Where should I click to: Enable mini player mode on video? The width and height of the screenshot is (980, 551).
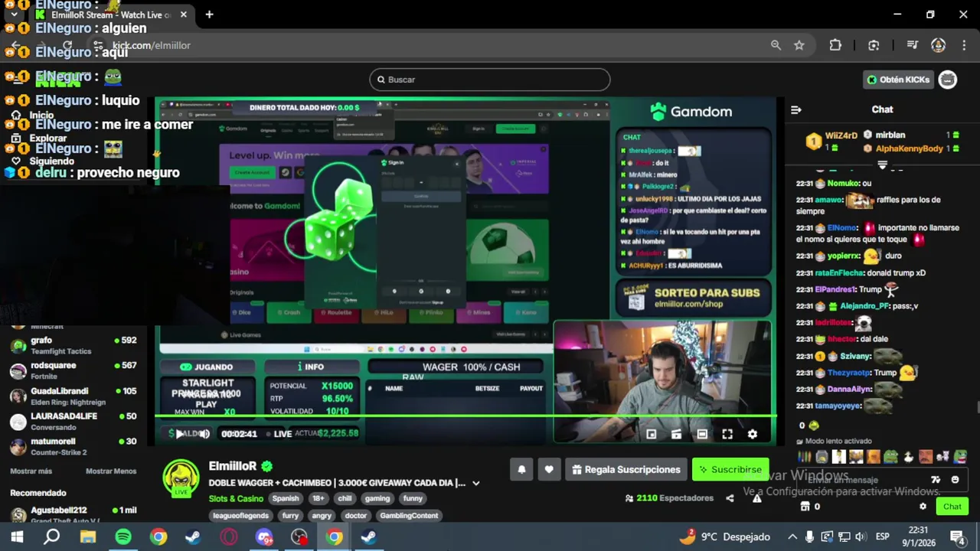click(x=651, y=435)
